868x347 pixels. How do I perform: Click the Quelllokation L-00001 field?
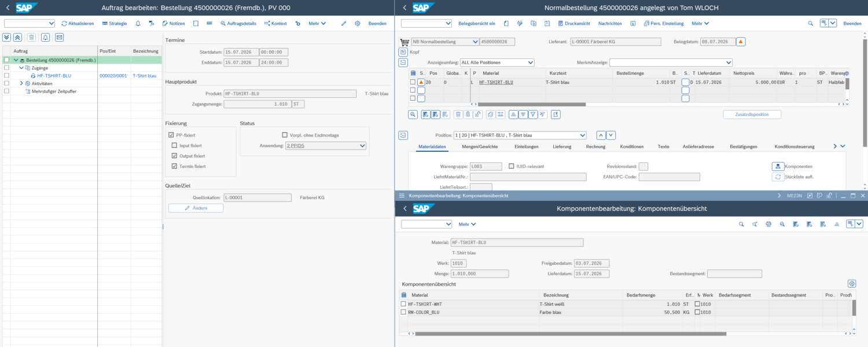pyautogui.click(x=258, y=198)
